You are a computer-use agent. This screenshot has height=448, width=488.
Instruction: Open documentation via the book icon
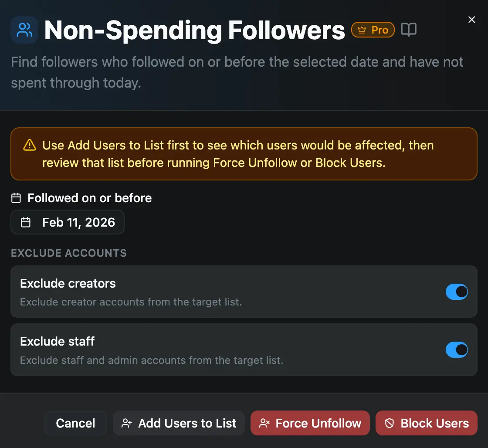409,30
